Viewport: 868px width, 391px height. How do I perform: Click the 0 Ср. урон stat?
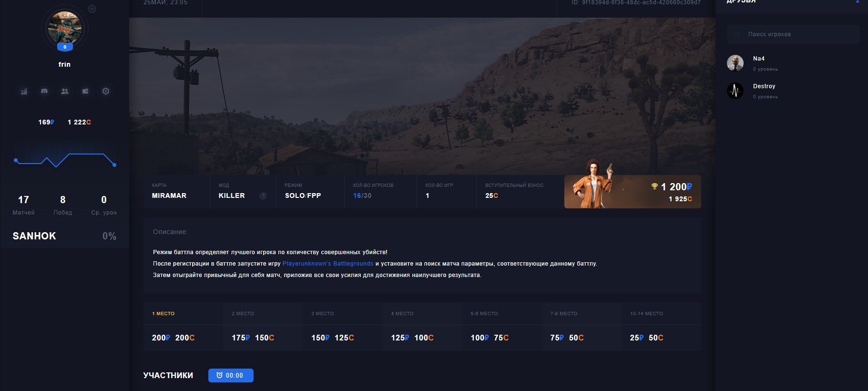[104, 205]
